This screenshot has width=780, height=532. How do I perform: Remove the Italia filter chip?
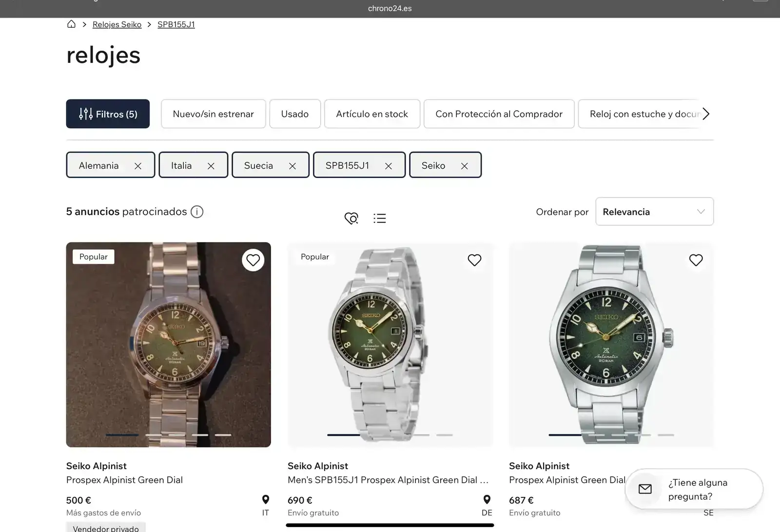[x=211, y=166]
